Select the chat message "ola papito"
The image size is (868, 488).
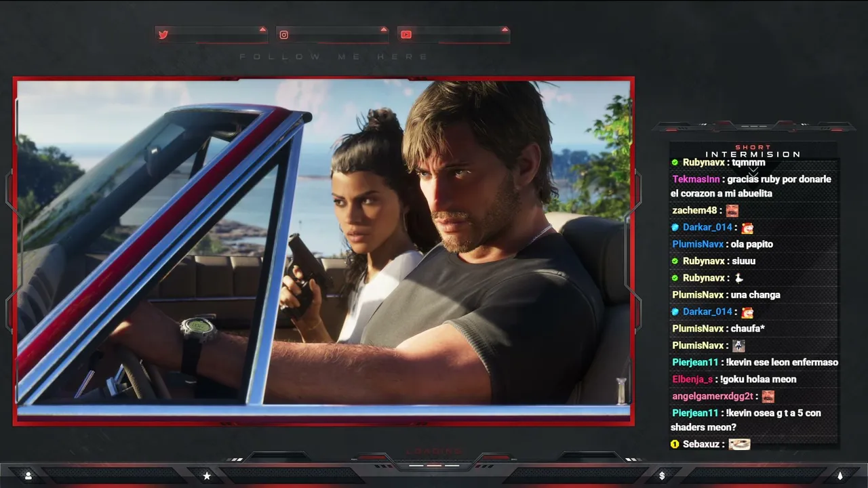pyautogui.click(x=752, y=244)
